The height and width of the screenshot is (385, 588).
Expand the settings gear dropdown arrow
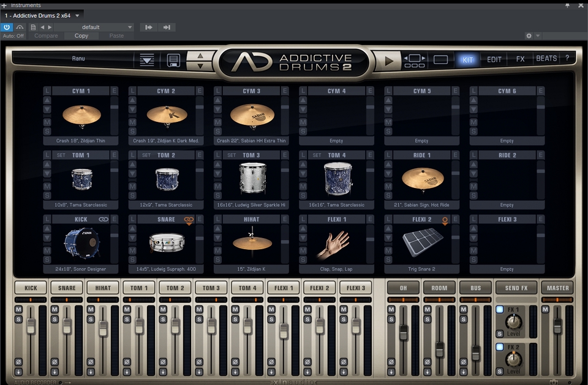pos(537,36)
